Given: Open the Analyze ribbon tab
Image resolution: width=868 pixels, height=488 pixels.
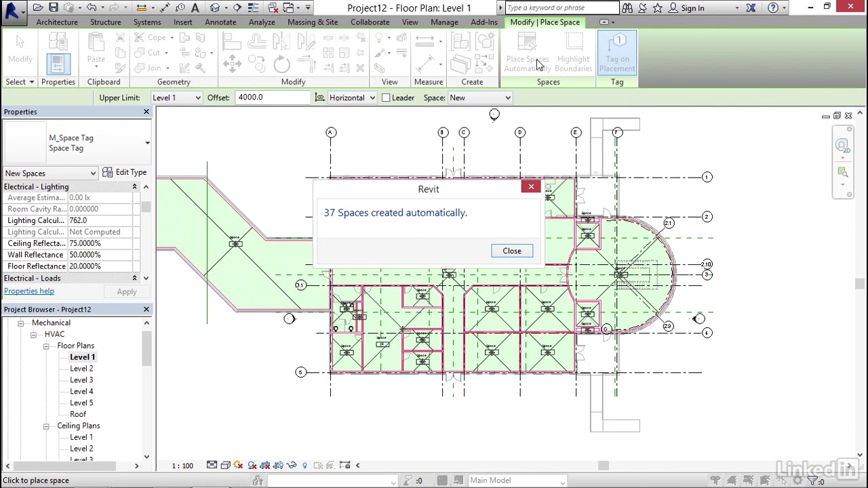Looking at the screenshot, I should pos(262,22).
